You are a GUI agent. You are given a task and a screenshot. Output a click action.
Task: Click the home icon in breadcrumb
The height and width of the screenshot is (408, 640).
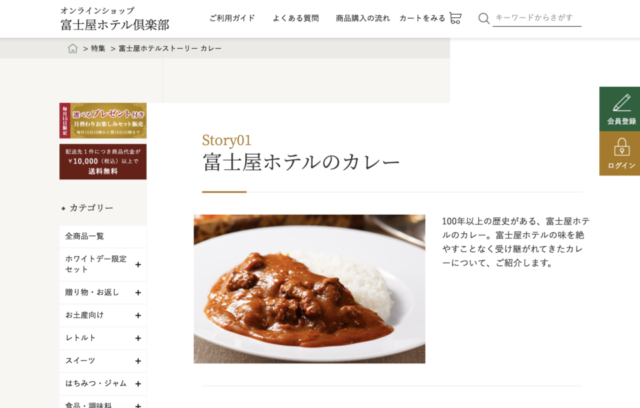click(x=73, y=49)
